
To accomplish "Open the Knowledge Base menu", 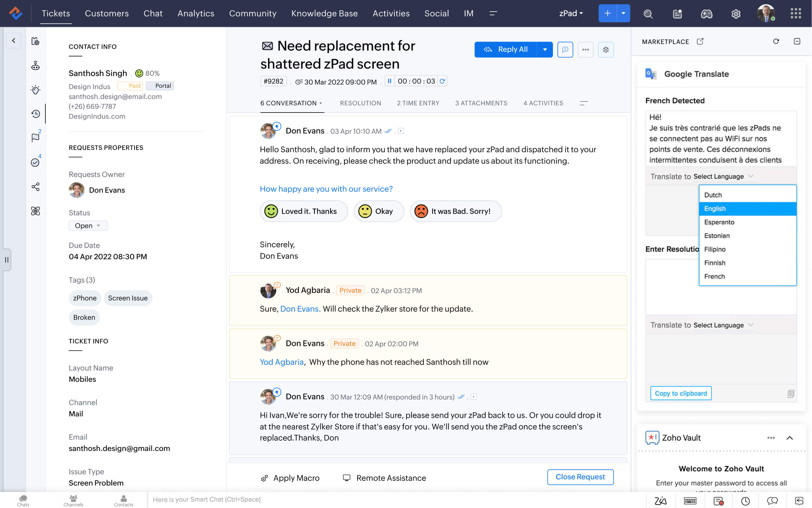I will [x=324, y=13].
